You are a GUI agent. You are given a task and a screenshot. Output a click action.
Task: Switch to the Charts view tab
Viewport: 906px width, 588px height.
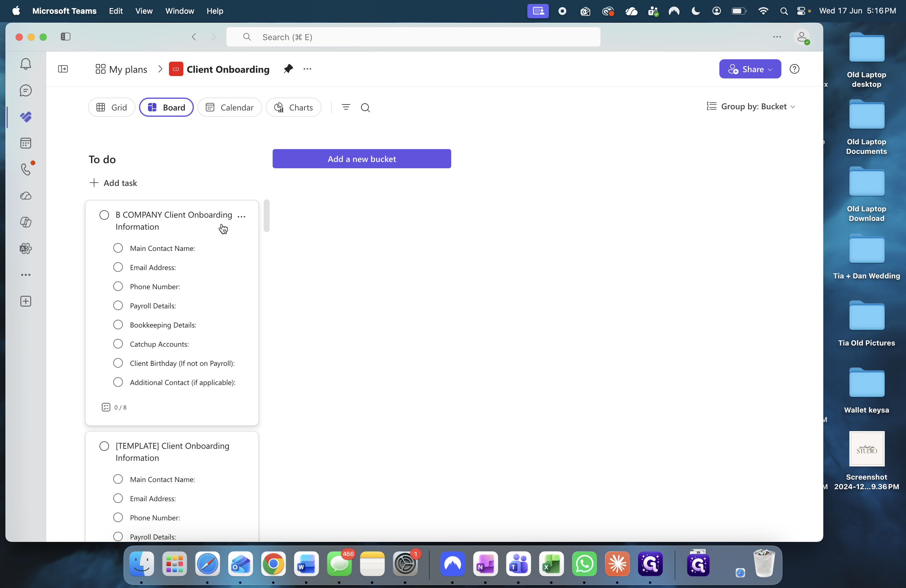click(294, 107)
